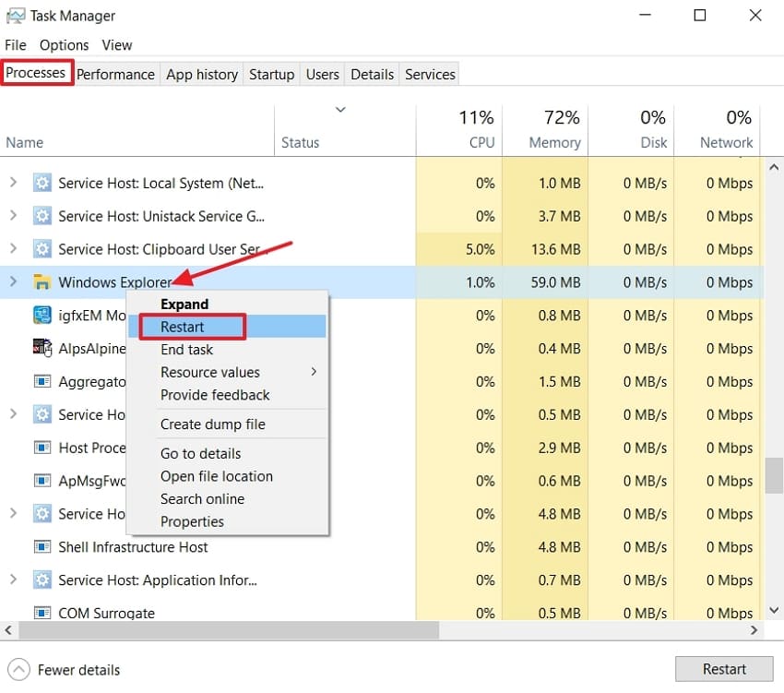Click the Task Manager icon in title bar

point(17,16)
